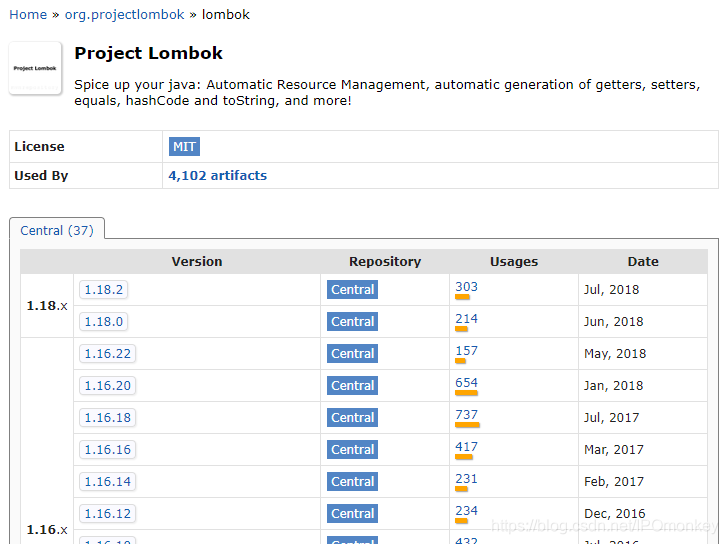Open version 1.18.2

[104, 290]
